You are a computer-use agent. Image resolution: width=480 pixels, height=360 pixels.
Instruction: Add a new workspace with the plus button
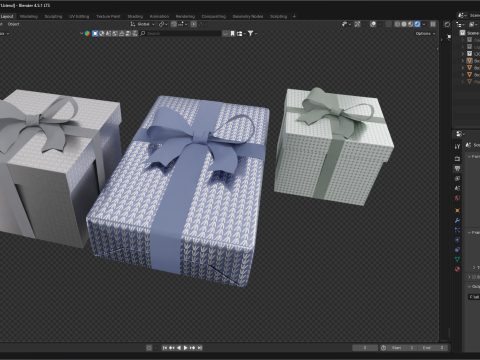(x=294, y=16)
